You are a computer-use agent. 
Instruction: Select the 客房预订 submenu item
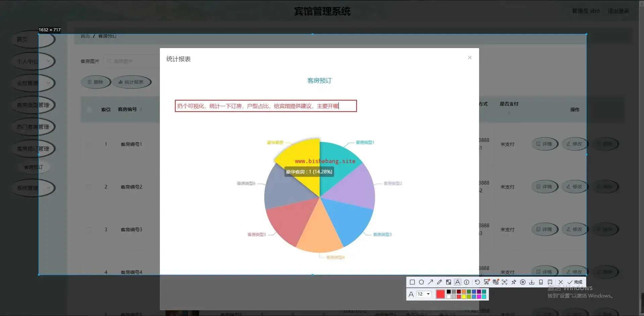(x=34, y=167)
